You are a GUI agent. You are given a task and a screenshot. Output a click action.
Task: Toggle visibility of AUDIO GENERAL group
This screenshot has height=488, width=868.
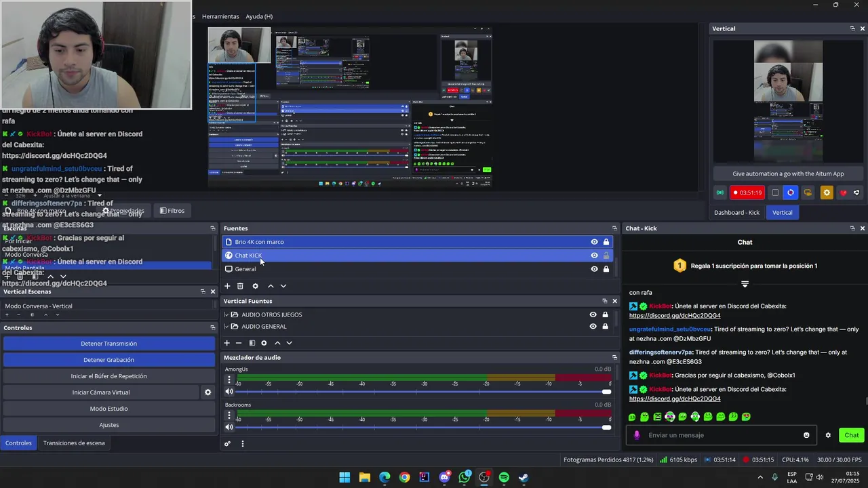click(x=593, y=326)
